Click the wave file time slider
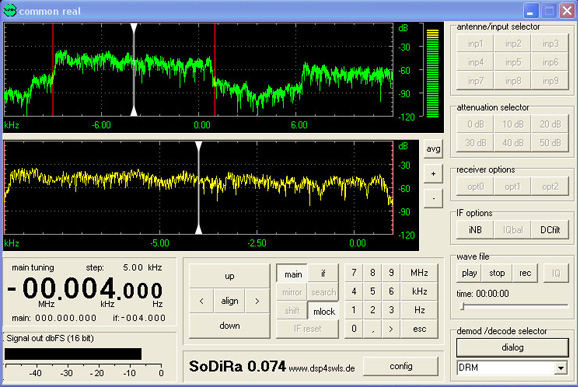The image size is (578, 387). 515,306
